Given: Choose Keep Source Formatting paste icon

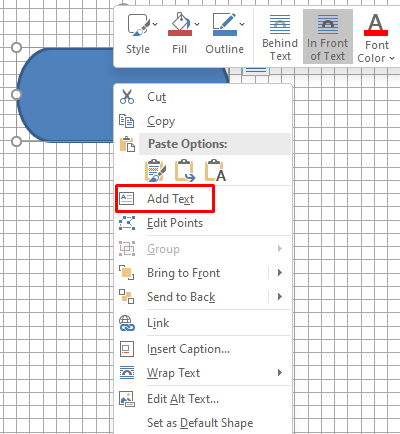Looking at the screenshot, I should (x=155, y=171).
